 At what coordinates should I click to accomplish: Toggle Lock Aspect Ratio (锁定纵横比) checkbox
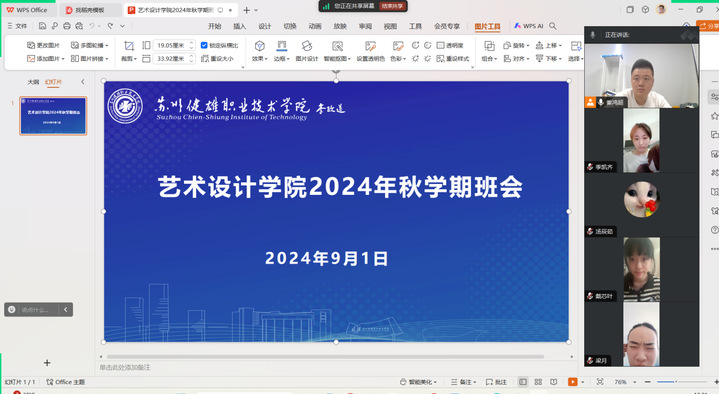coord(204,45)
